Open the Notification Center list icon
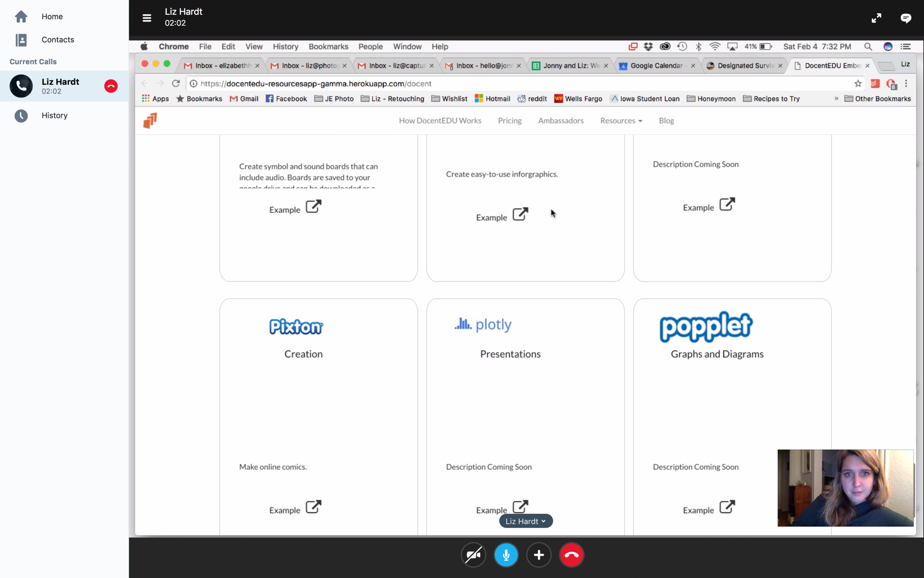This screenshot has width=924, height=578. (x=906, y=47)
